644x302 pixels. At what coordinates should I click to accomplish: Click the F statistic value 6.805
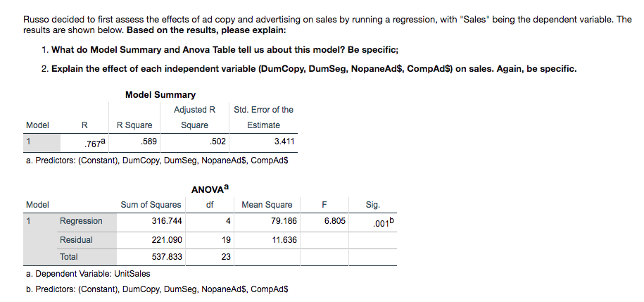coord(334,221)
